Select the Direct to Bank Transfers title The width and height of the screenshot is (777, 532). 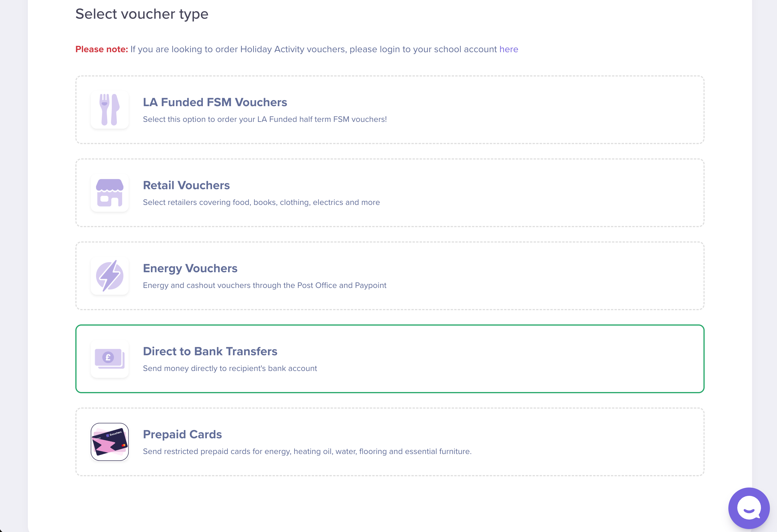(x=210, y=351)
